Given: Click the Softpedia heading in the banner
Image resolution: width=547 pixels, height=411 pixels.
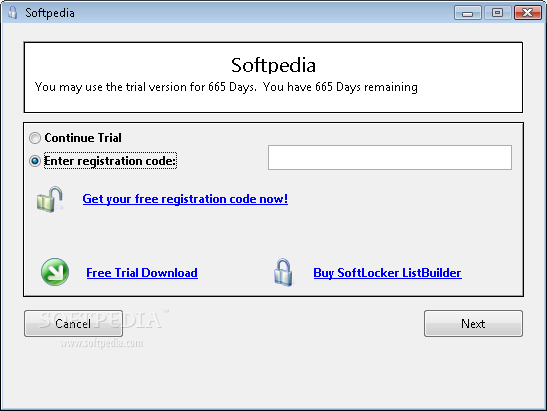Looking at the screenshot, I should [274, 65].
